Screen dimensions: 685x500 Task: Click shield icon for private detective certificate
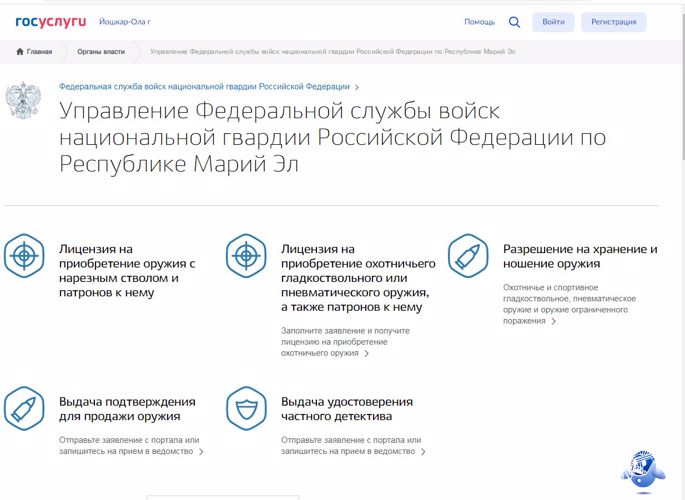click(x=246, y=408)
